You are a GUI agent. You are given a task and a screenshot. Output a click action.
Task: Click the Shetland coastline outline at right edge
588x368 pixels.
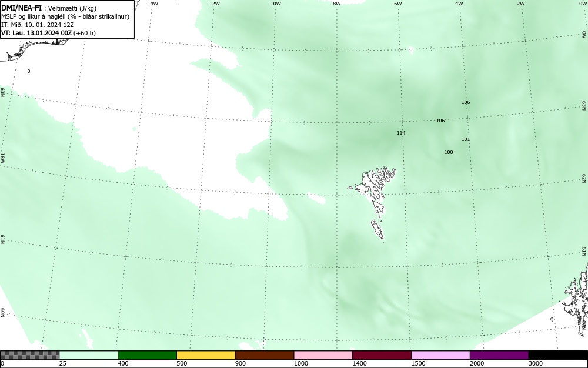[577, 300]
